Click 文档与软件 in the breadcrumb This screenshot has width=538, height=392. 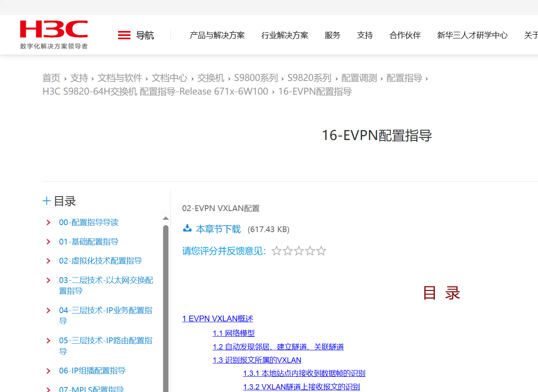[x=120, y=78]
